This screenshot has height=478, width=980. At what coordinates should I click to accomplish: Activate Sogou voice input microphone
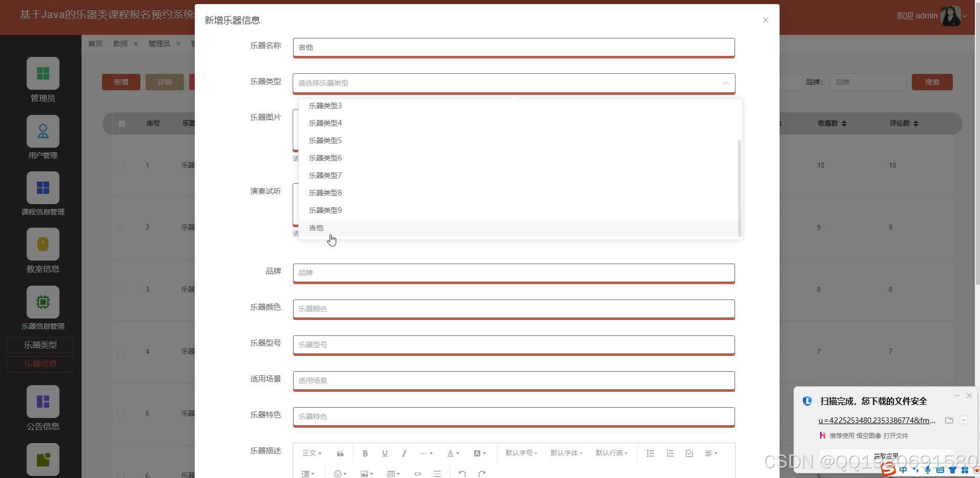pos(928,470)
